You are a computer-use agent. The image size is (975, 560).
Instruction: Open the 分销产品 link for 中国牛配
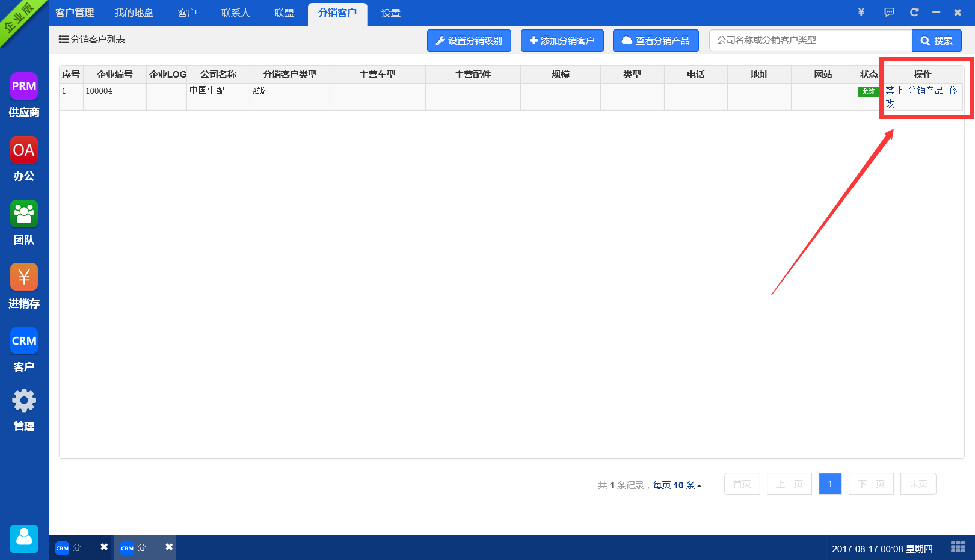pos(926,90)
